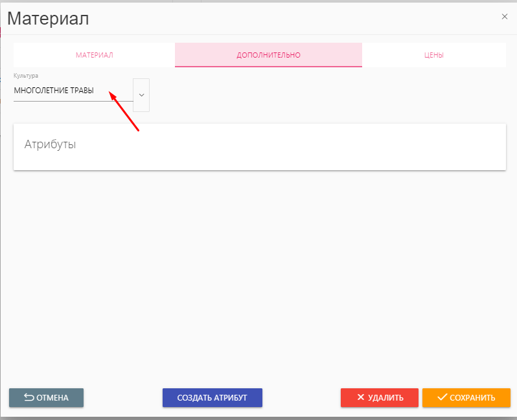Click the undo arrow icon in Отмена
This screenshot has width=517, height=420.
point(29,397)
